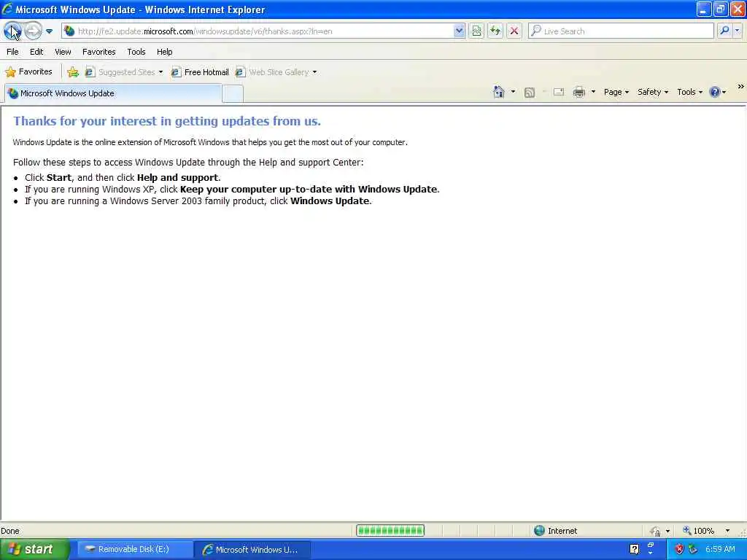Viewport: 747px width, 560px height.
Task: Open the red security shield tray icon
Action: point(679,550)
